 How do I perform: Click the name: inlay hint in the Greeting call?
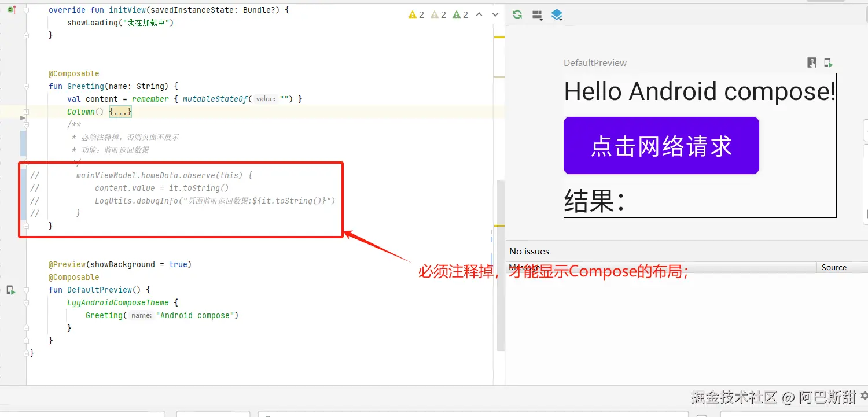point(141,315)
